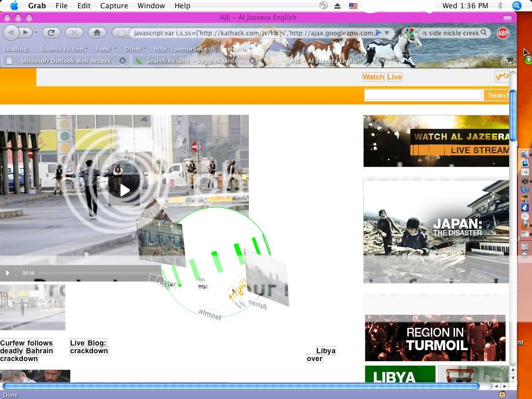Click the sync icon in the menu bar

324,5
